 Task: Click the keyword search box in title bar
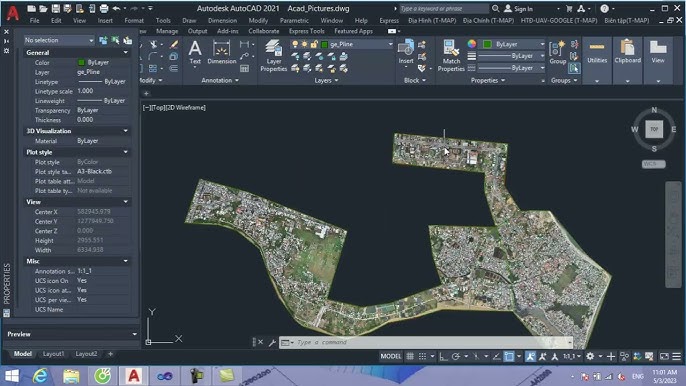point(444,8)
